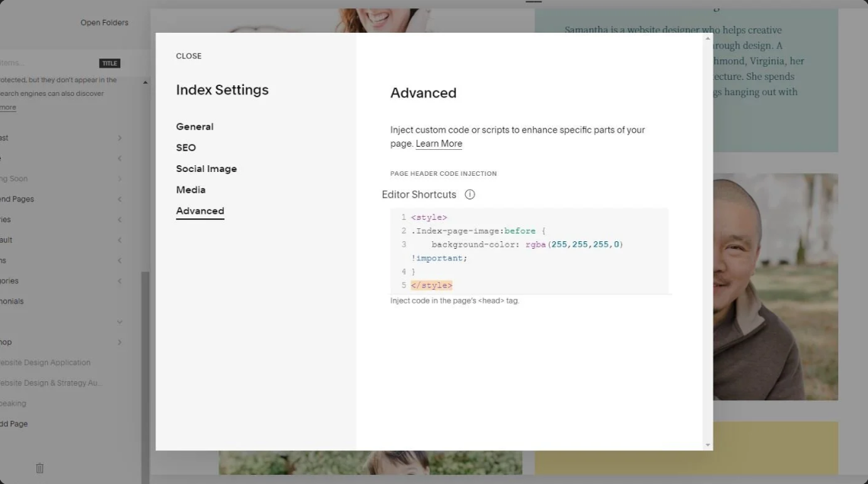Image resolution: width=868 pixels, height=484 pixels.
Task: Click the sidebar scroll-up arrow
Action: click(145, 82)
